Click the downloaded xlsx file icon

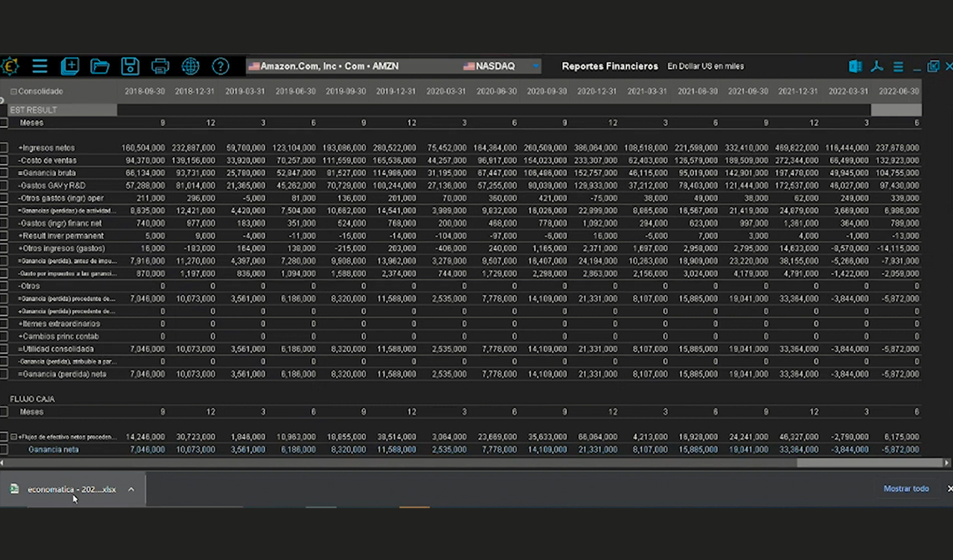[x=14, y=489]
